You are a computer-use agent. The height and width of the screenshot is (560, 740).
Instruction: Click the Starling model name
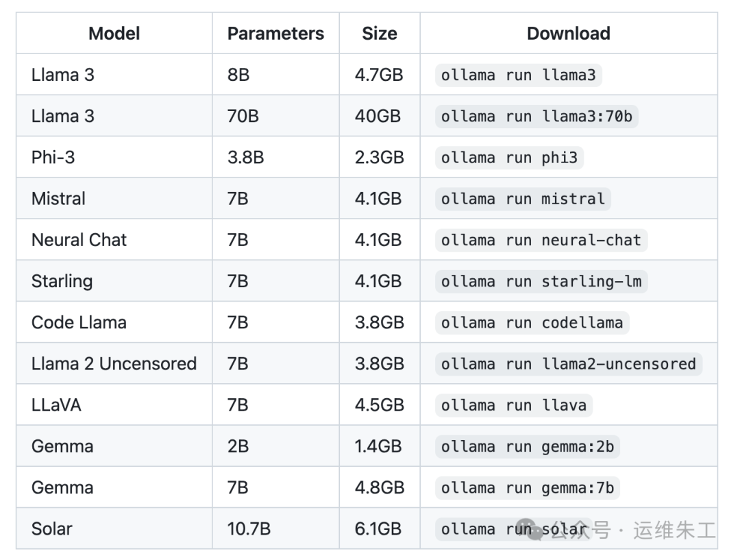[x=62, y=282]
